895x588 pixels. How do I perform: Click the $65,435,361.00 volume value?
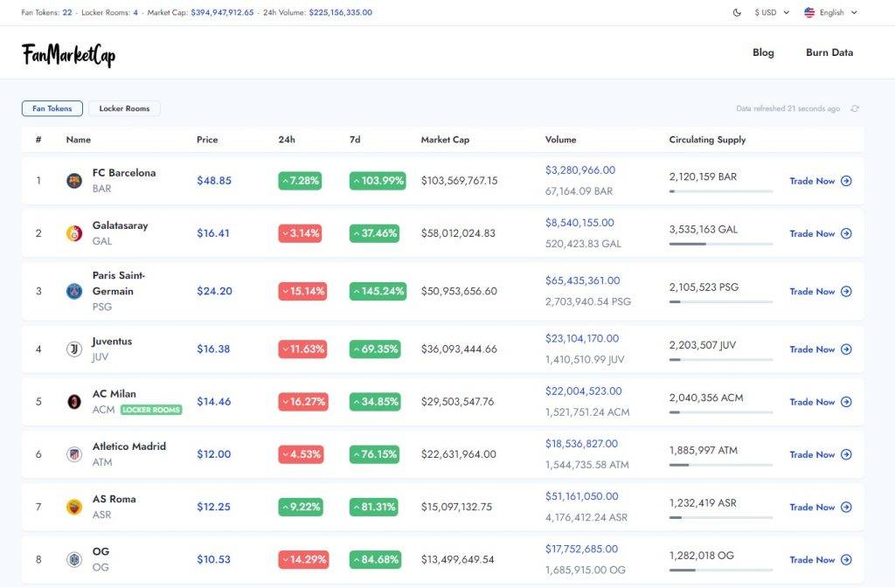click(582, 280)
